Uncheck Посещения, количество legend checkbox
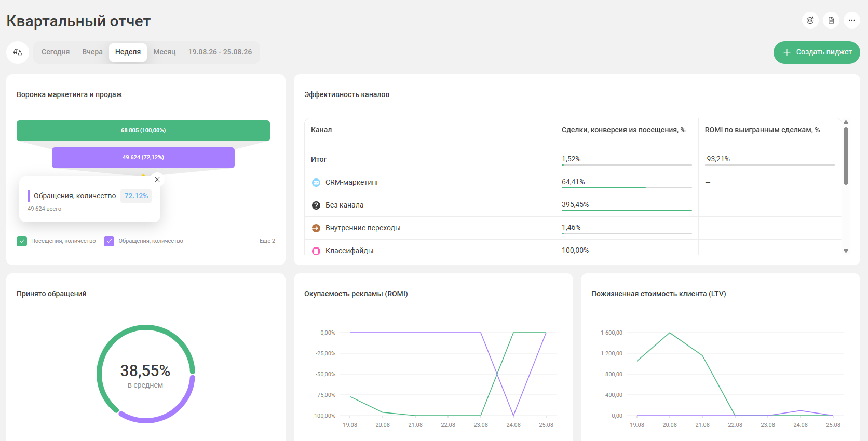The height and width of the screenshot is (441, 868). pyautogui.click(x=22, y=241)
